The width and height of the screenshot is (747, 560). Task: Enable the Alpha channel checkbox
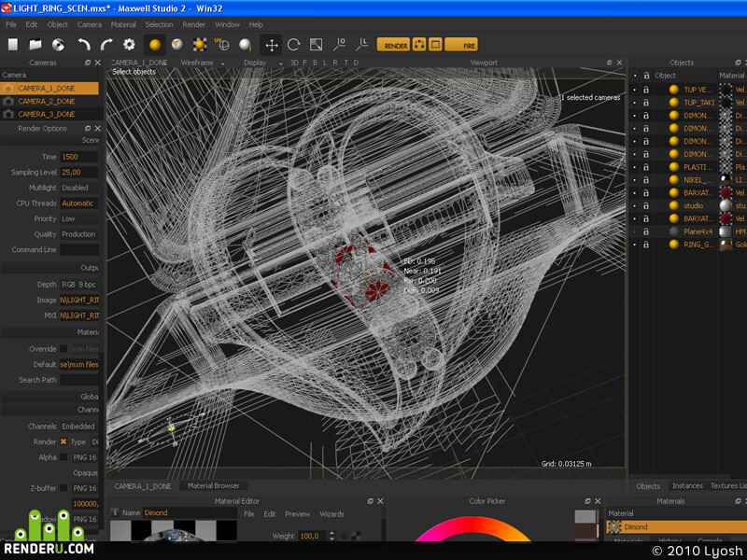(63, 457)
